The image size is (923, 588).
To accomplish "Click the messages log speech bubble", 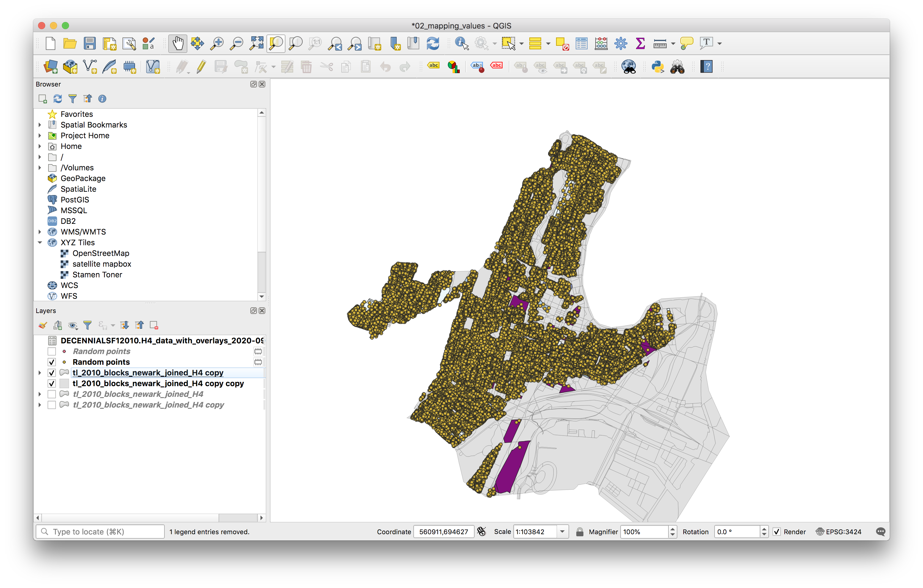I will point(880,532).
